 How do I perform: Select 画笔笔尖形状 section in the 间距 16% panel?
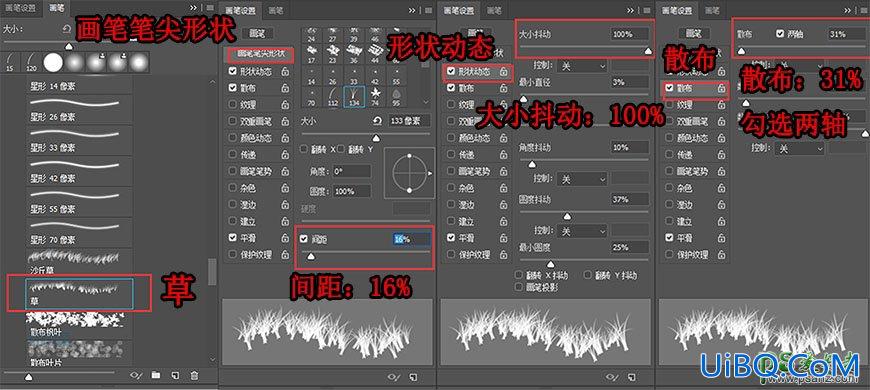click(x=260, y=54)
